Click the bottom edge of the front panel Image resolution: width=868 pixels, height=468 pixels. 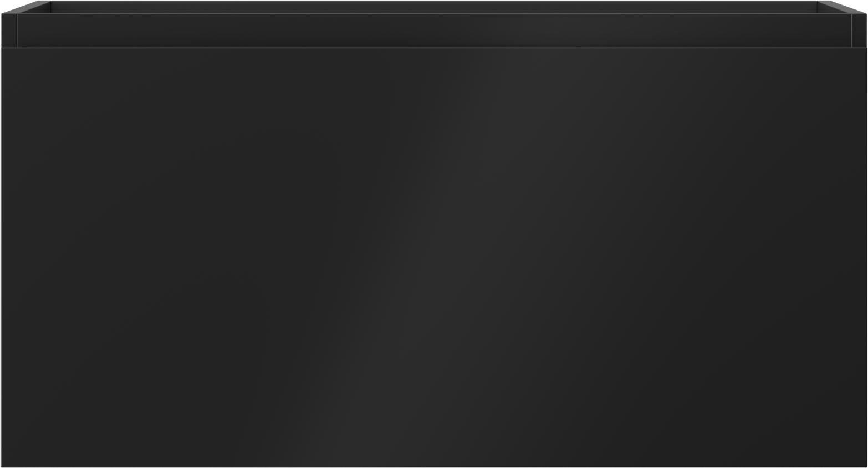(434, 466)
